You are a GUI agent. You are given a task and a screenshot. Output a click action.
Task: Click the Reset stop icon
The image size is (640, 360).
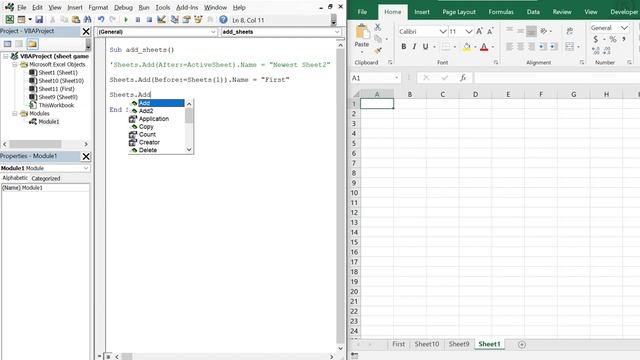[x=149, y=20]
